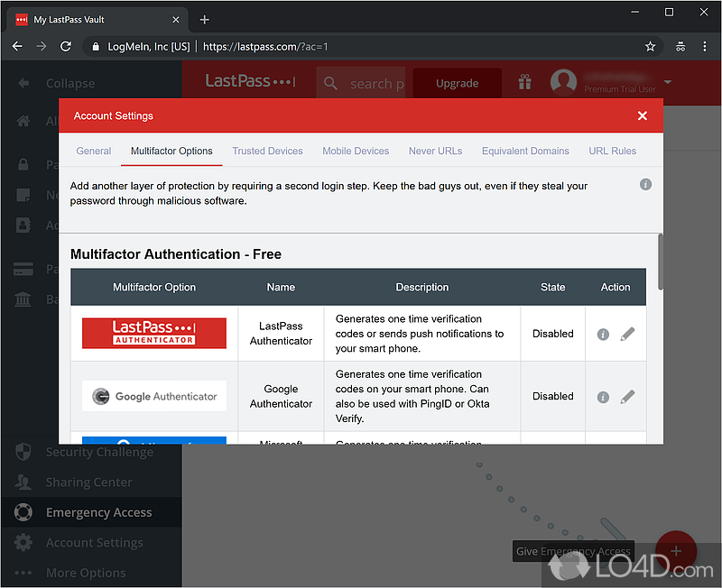Edit LastPass Authenticator settings
Viewport: 722px width, 588px height.
627,334
